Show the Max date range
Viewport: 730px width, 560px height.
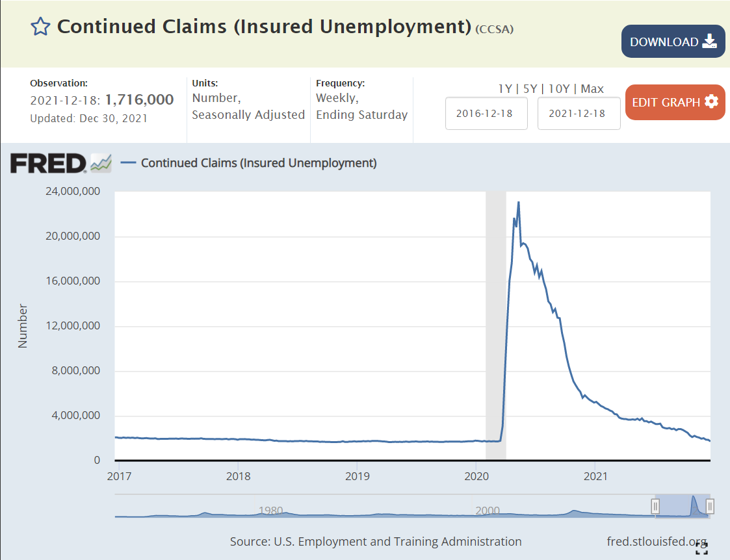(592, 89)
